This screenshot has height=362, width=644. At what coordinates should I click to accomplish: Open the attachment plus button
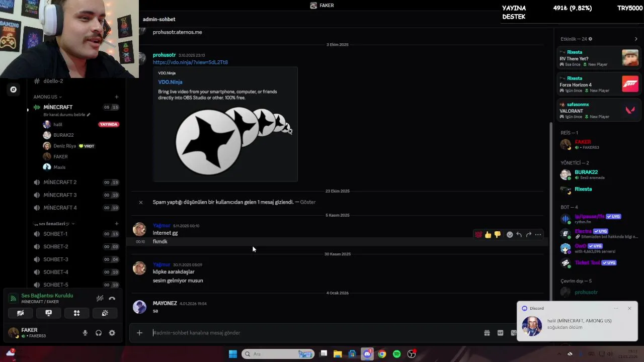139,333
